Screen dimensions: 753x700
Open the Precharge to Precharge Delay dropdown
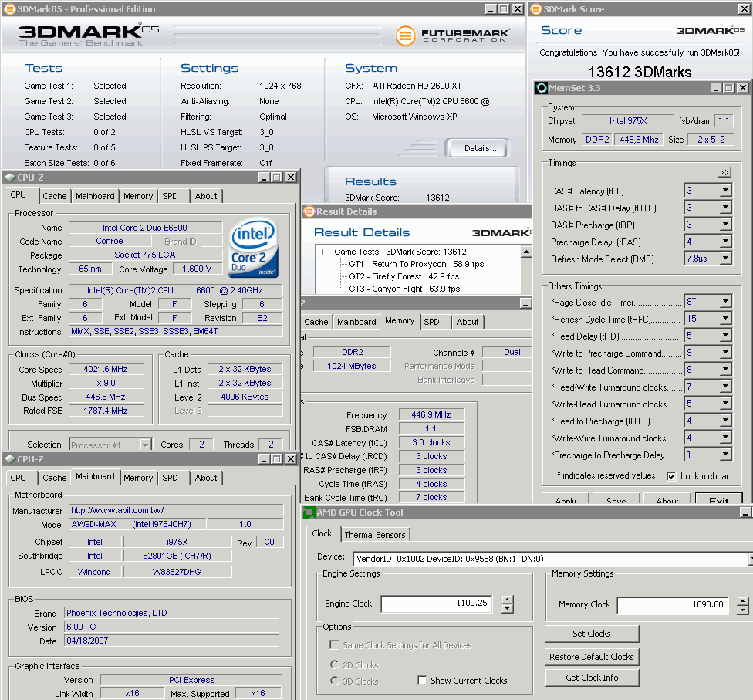coord(726,454)
